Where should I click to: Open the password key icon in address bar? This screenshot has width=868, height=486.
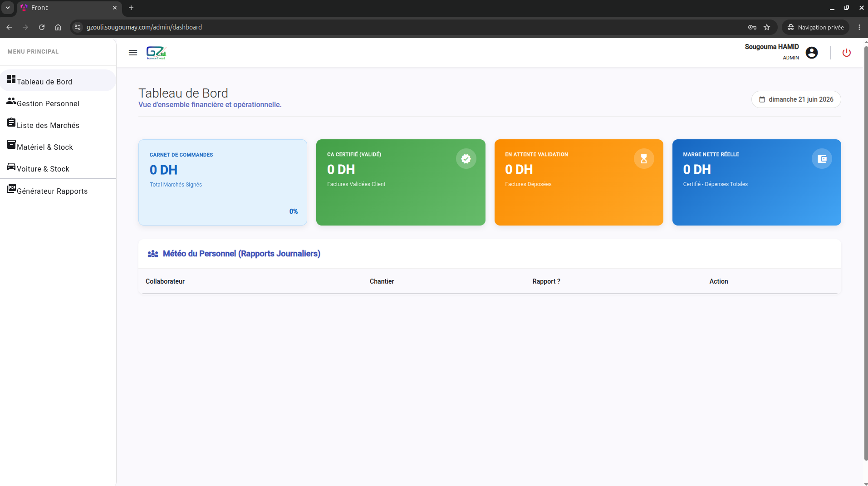(752, 27)
